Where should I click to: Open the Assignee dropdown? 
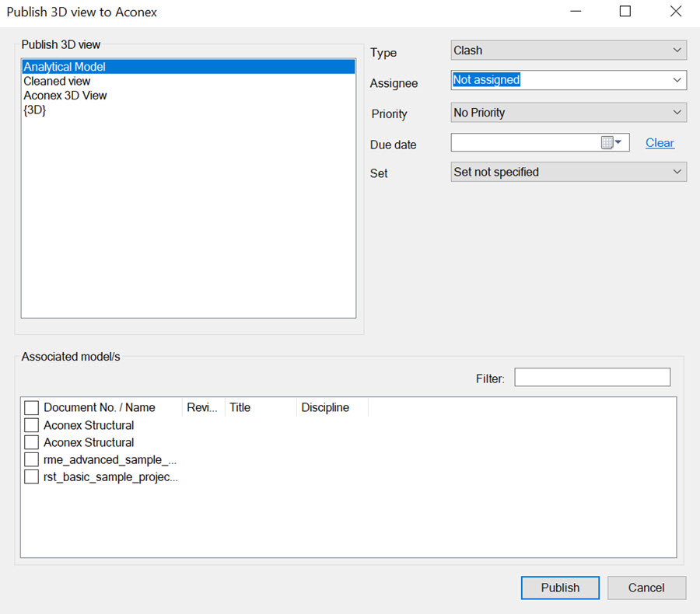[x=569, y=80]
